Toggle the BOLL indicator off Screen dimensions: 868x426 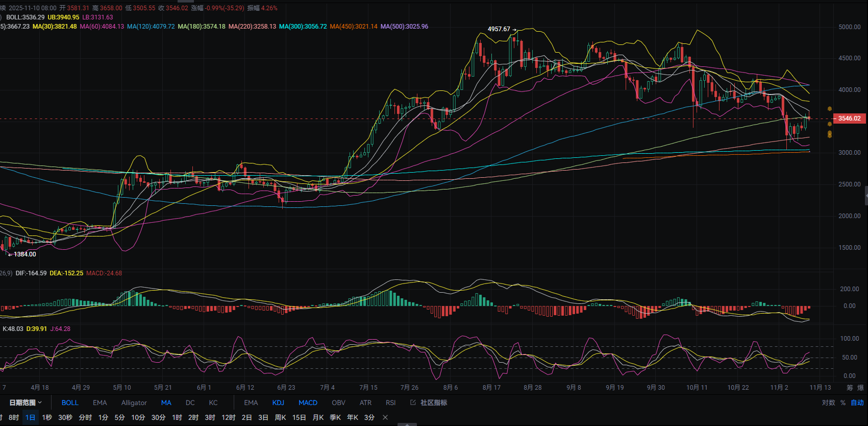[x=70, y=403]
